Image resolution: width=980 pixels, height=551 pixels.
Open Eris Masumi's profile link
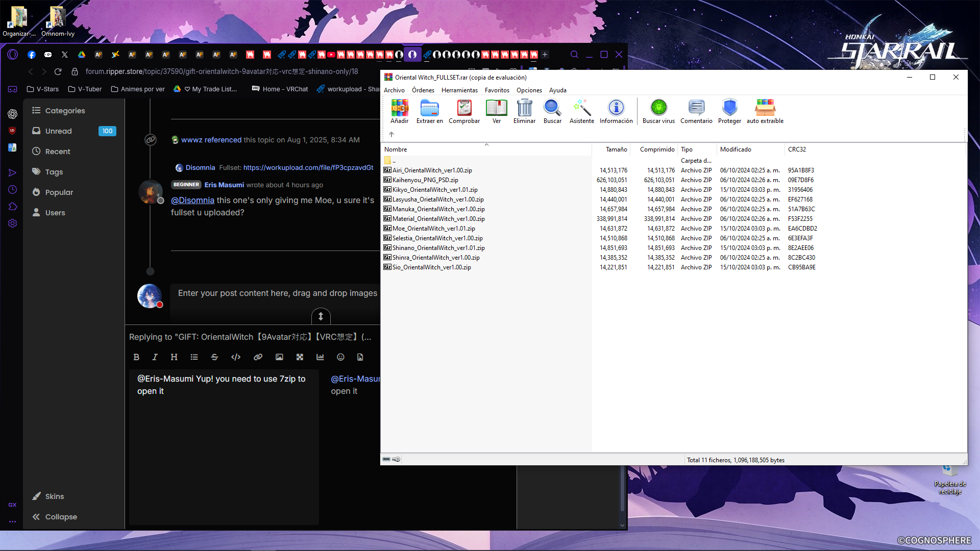point(224,185)
